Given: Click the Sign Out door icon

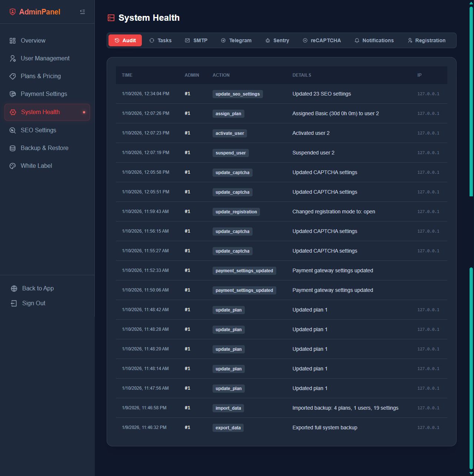Looking at the screenshot, I should (14, 303).
